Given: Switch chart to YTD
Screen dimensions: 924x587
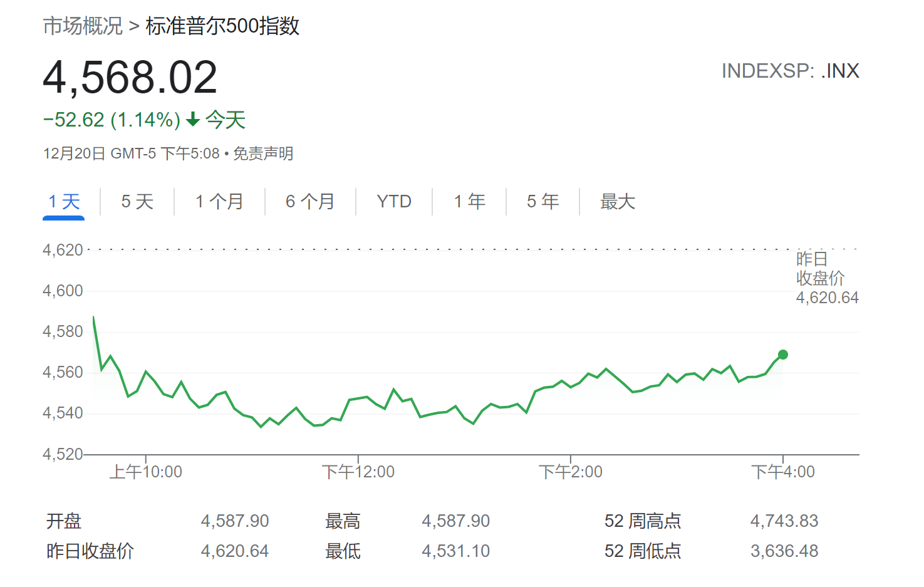Looking at the screenshot, I should (394, 202).
